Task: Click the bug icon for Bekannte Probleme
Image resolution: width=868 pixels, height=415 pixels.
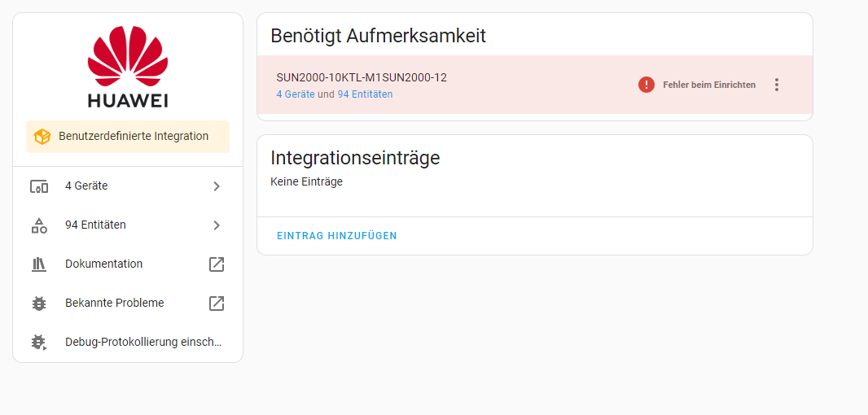Action: tap(39, 304)
